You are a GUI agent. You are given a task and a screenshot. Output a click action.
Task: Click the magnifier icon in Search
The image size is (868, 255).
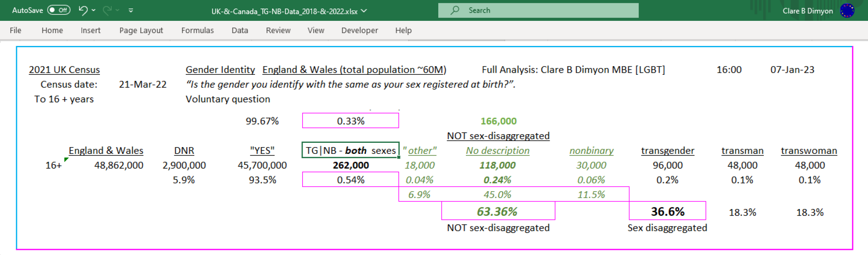coord(455,10)
